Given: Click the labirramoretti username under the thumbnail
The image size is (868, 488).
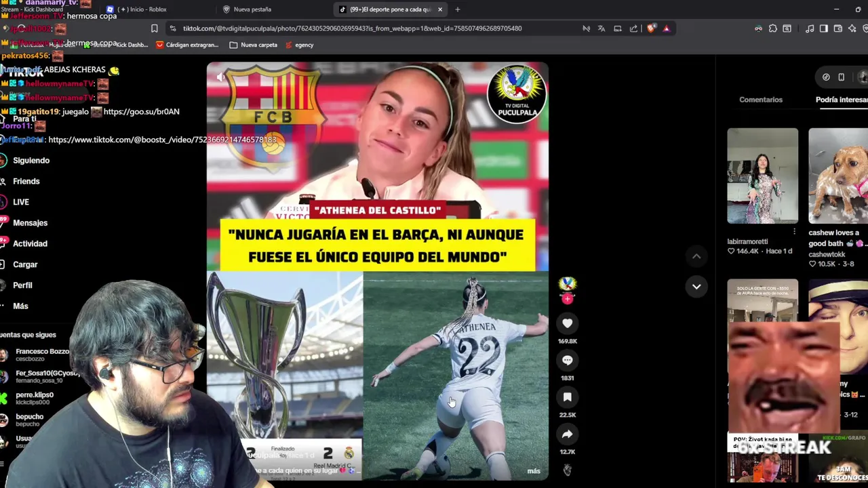Looking at the screenshot, I should point(748,241).
